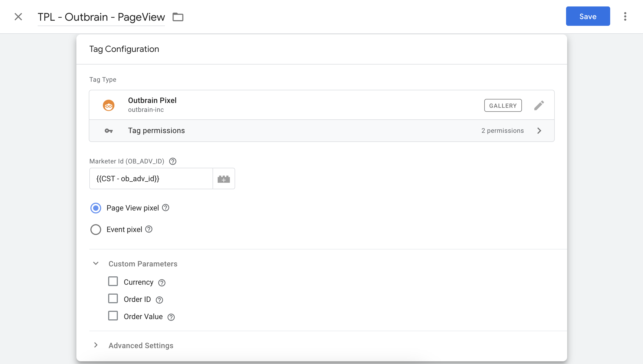
Task: Open the 2 permissions detail chevron
Action: 539,131
